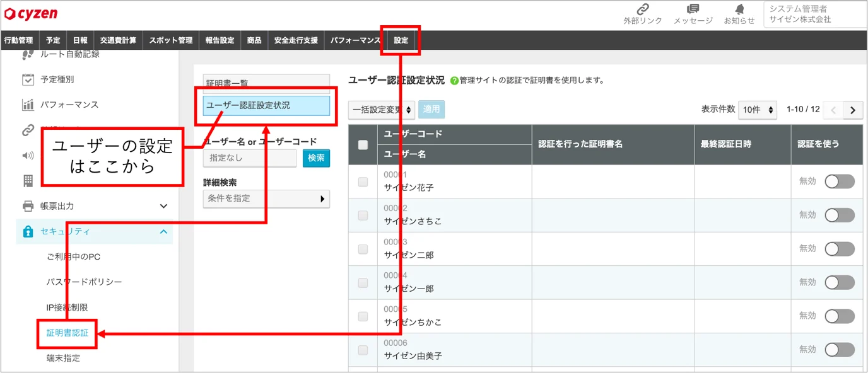Open the メッセージ icon
This screenshot has width=868, height=373.
click(693, 9)
